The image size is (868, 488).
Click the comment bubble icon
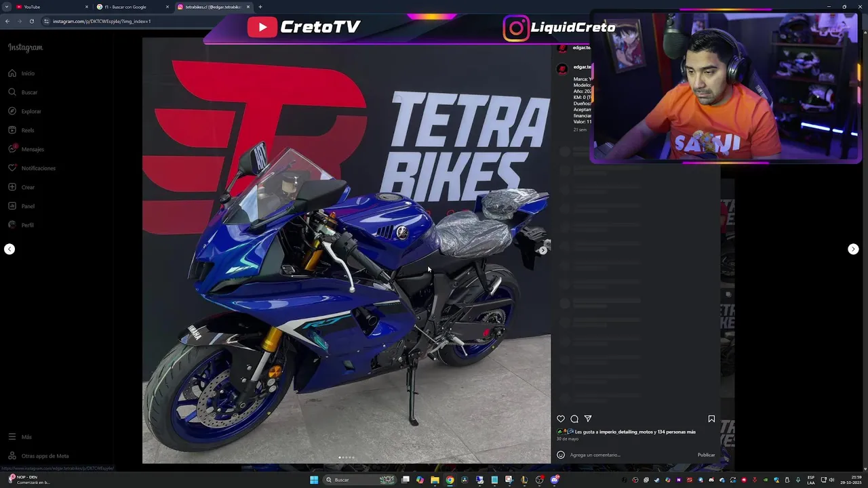(574, 419)
